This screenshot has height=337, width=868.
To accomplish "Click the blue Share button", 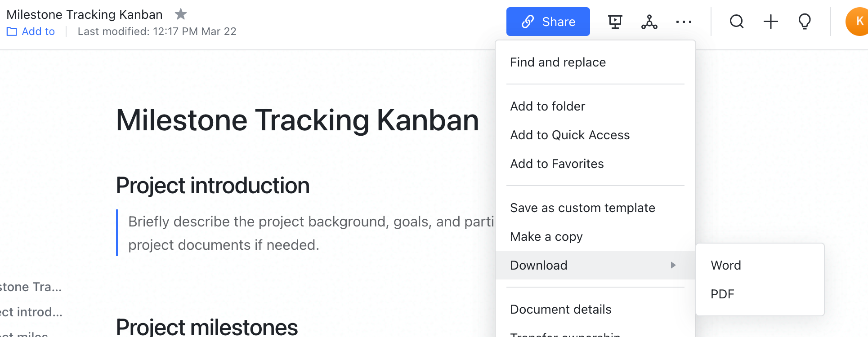I will pyautogui.click(x=548, y=22).
